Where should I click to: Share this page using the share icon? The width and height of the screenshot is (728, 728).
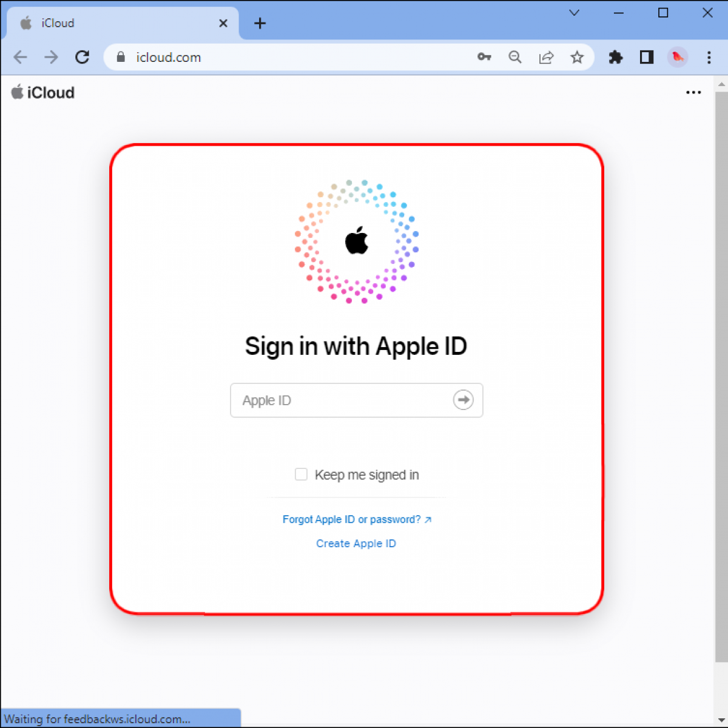(x=546, y=57)
